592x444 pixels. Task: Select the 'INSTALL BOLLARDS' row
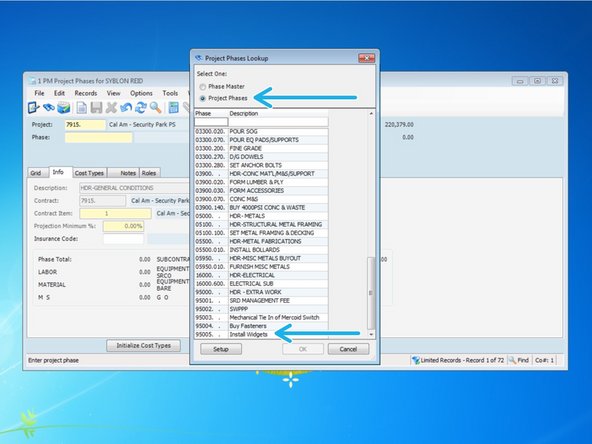261,250
